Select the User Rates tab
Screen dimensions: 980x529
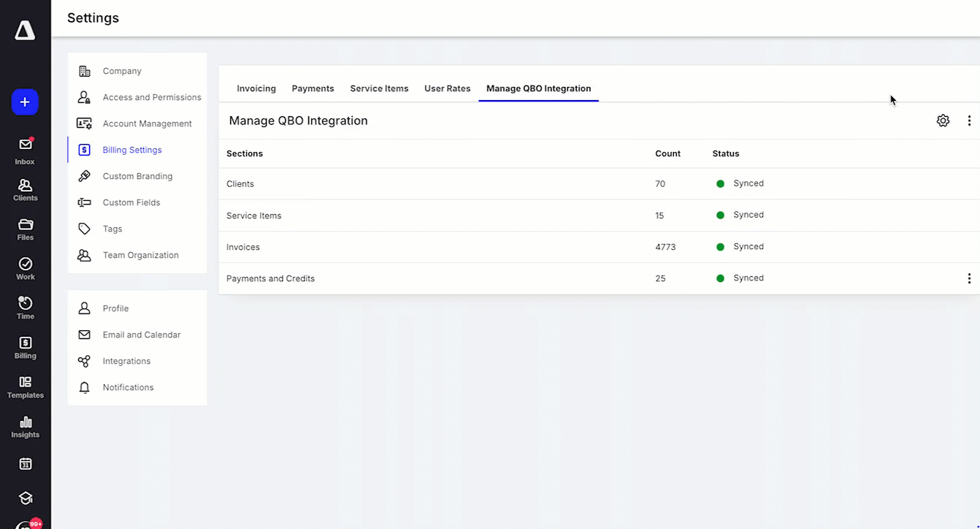coord(448,88)
